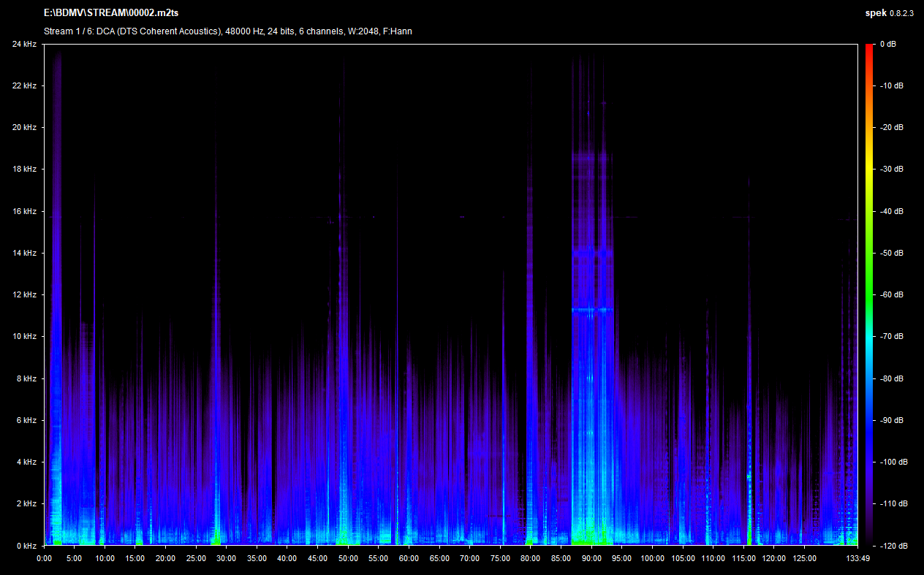924x575 pixels.
Task: Click the 45:00 time axis marker
Action: coord(317,559)
